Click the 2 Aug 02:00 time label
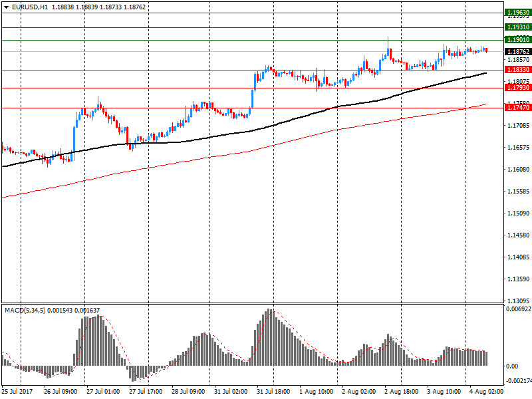The width and height of the screenshot is (532, 399). 358,392
